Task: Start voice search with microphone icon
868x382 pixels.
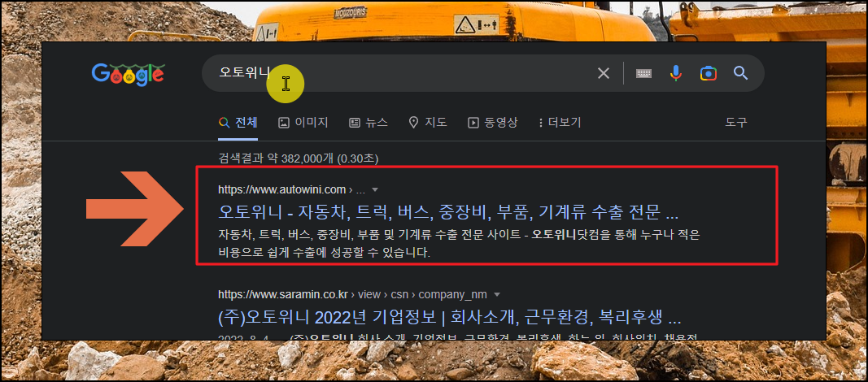Action: [x=675, y=73]
